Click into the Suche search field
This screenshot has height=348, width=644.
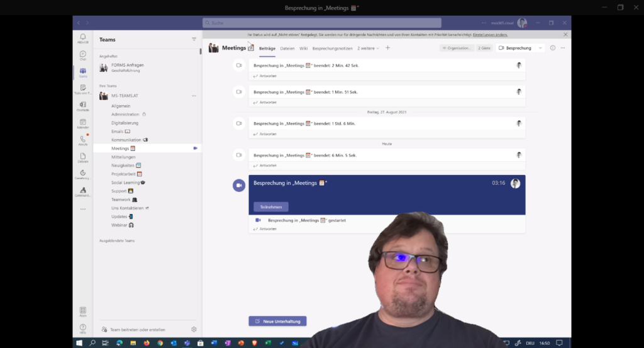pos(322,23)
